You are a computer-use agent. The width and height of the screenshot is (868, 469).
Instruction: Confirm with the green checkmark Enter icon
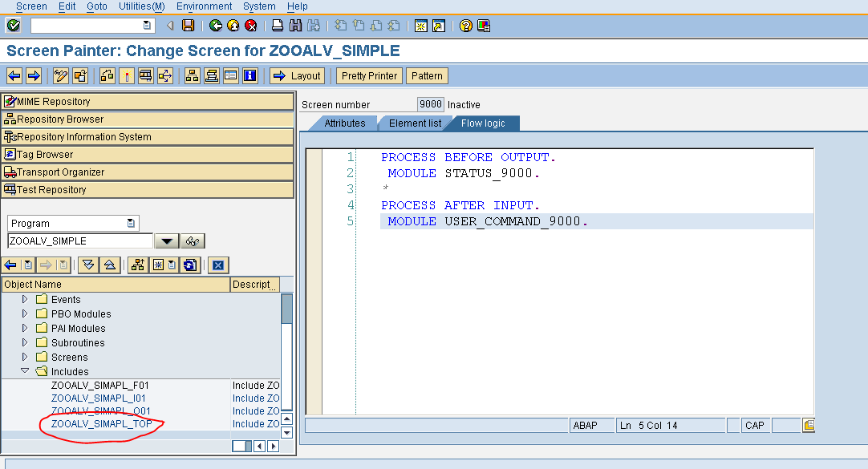click(13, 25)
